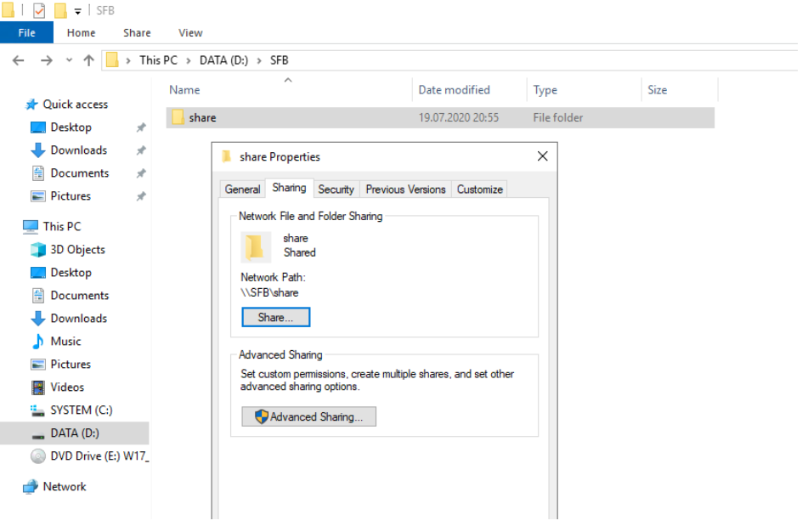Open 3D Objects in the sidebar
Viewport: 808px width, 532px height.
coord(77,250)
